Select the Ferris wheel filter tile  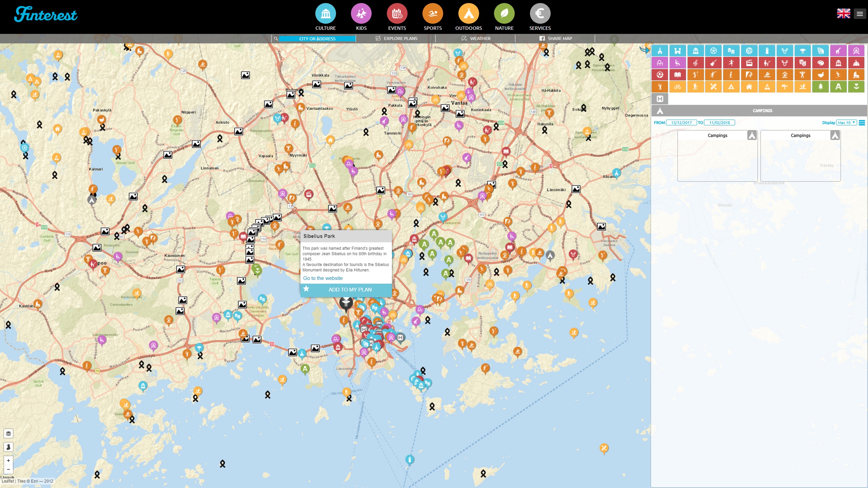pos(856,50)
